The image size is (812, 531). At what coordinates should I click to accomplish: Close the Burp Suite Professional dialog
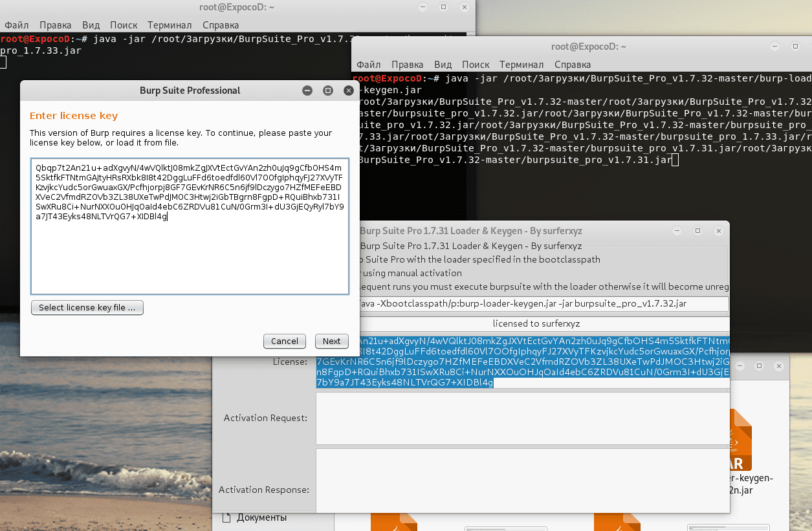[348, 91]
